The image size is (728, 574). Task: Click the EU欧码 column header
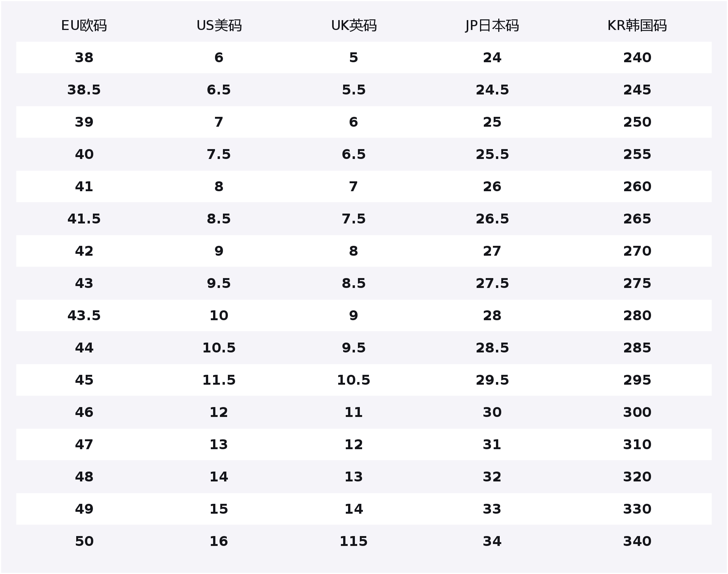click(x=84, y=25)
